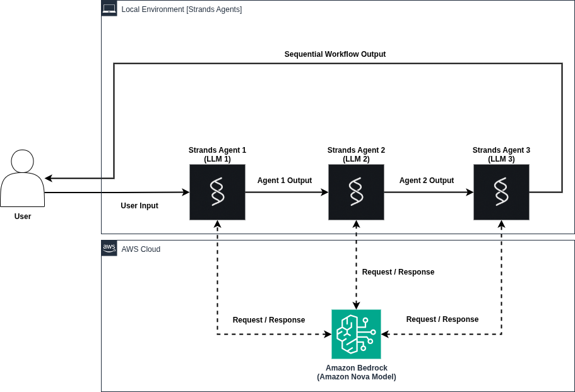
Task: Select 'Amazon Bedrock (Amazon Nova Model)' caption
Action: click(357, 372)
